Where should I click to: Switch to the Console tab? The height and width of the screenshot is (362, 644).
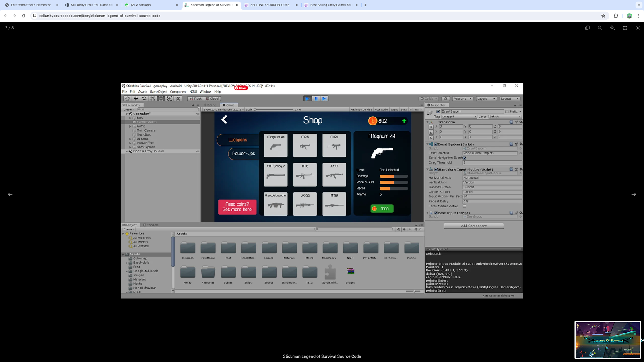[151, 225]
